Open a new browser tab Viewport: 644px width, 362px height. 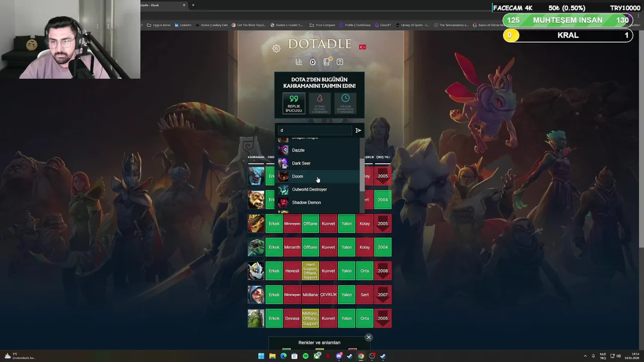(x=193, y=5)
